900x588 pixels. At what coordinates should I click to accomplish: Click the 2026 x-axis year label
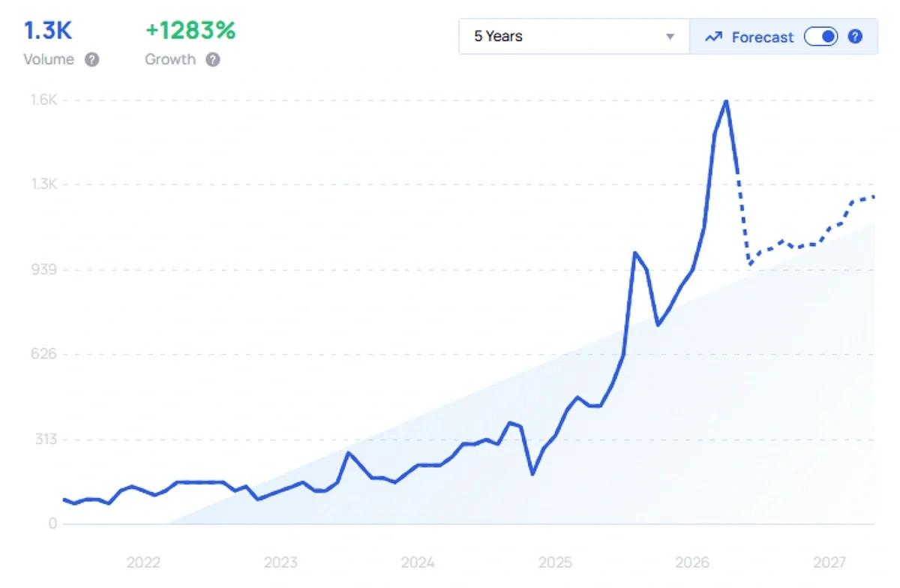[692, 562]
